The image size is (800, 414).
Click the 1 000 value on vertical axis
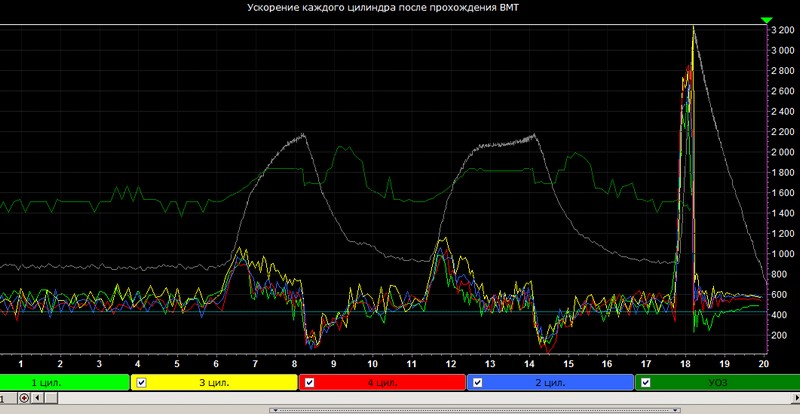coord(782,254)
